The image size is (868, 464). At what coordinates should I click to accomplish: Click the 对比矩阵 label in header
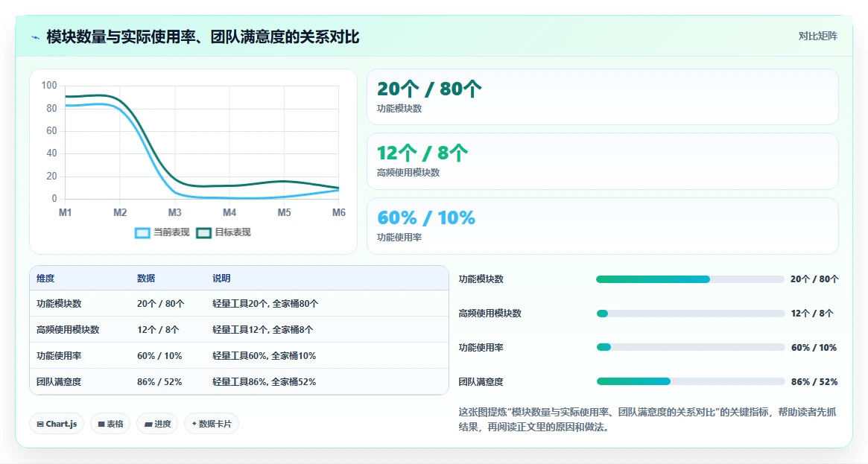817,36
